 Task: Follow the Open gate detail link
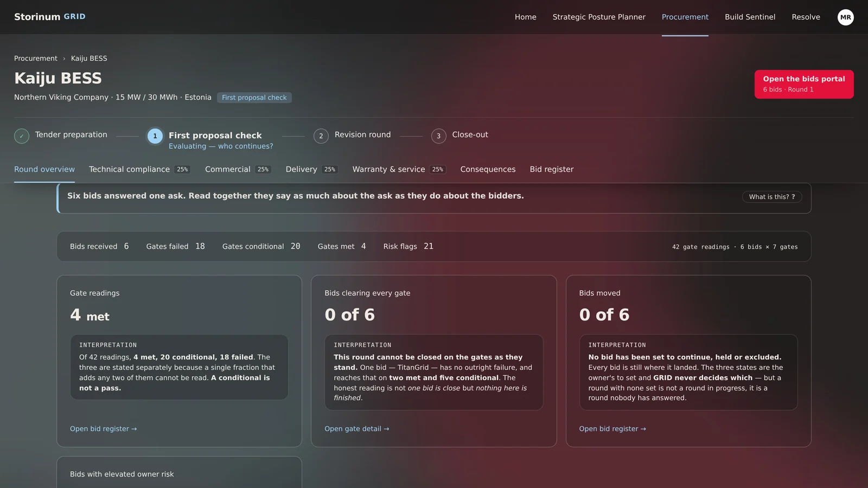357,429
